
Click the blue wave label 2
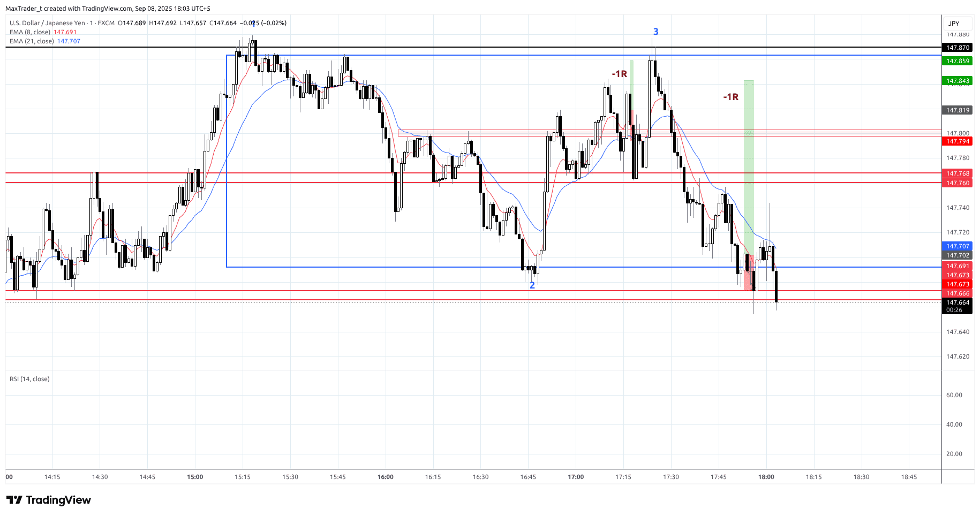[532, 285]
